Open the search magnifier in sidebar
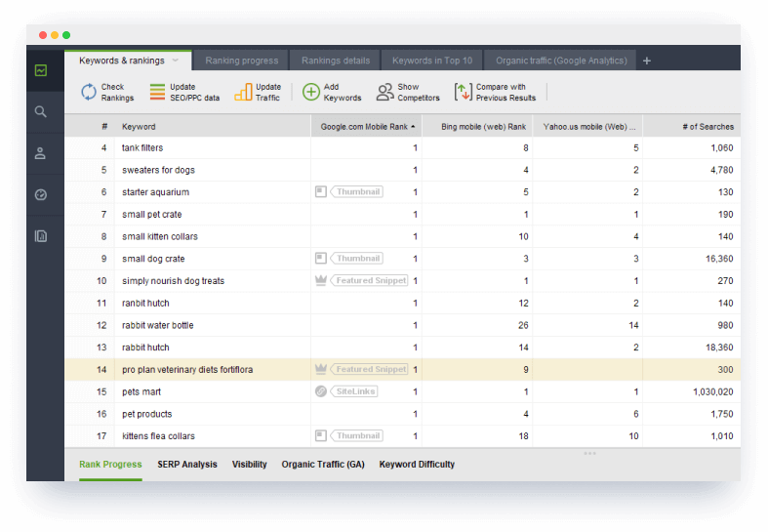 [x=41, y=111]
